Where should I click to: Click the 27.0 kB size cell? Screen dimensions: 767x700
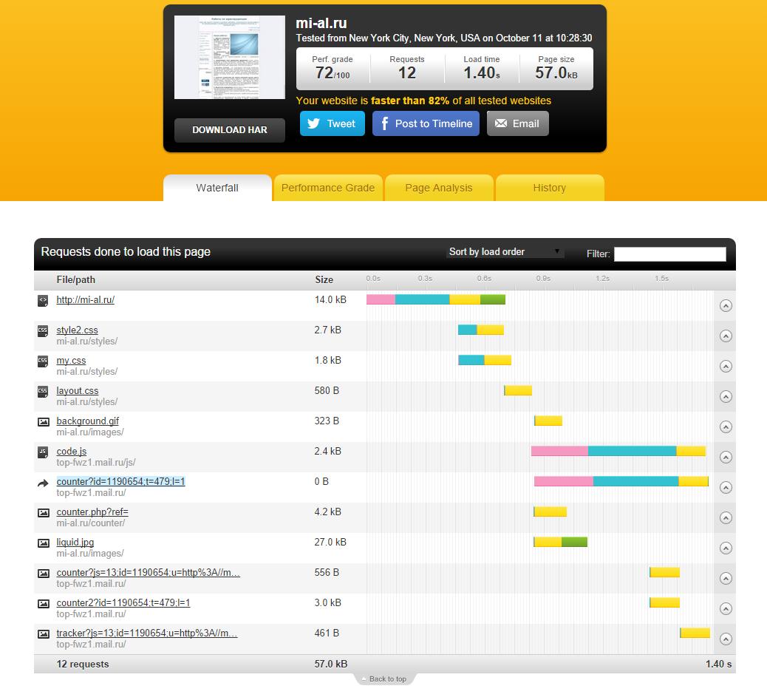pos(330,543)
